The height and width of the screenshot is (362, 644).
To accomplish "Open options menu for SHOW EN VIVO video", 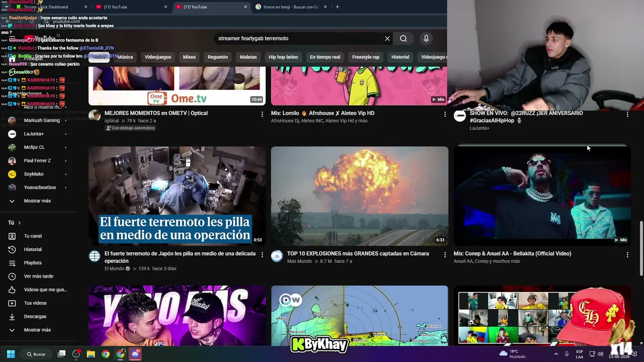I will [627, 115].
